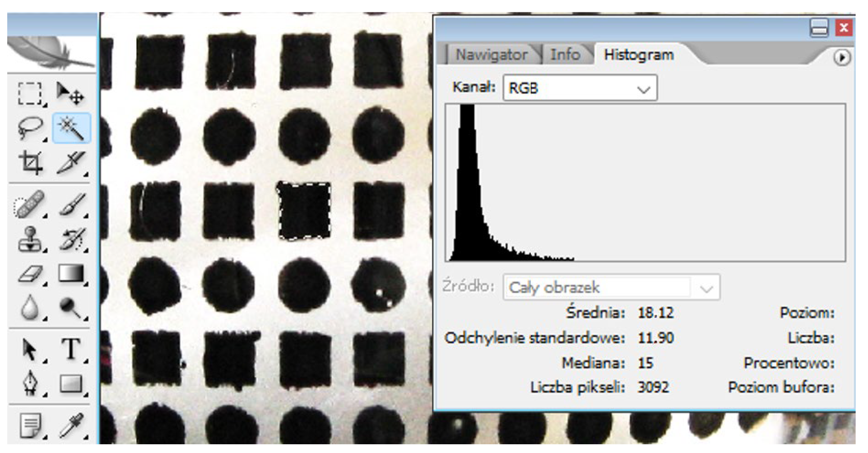Close the Histogram panel
This screenshot has height=453, width=868.
844,28
